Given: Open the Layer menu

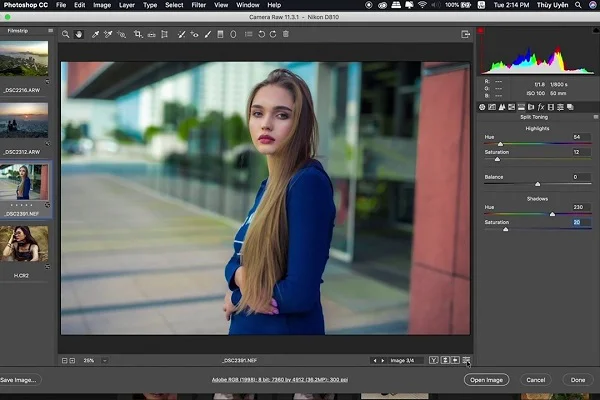Looking at the screenshot, I should [x=127, y=5].
